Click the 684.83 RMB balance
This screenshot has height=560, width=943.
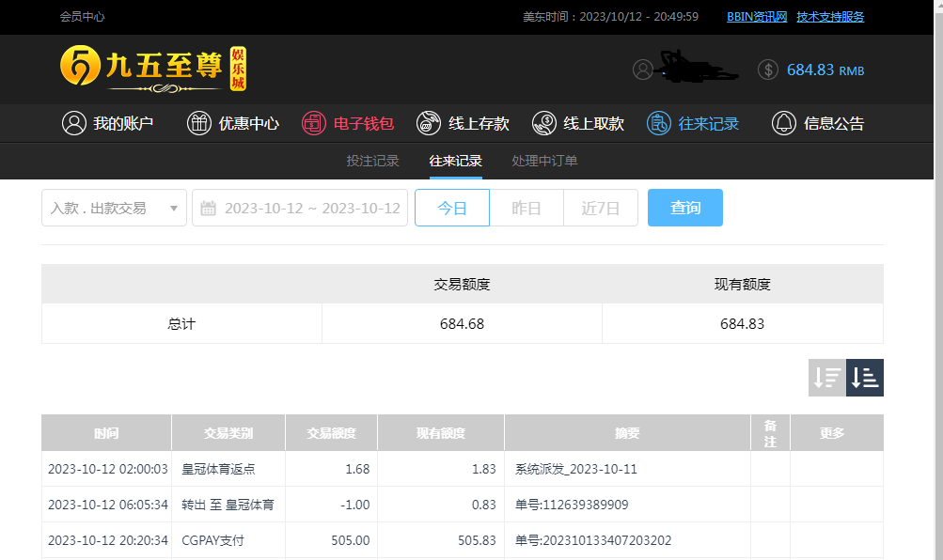point(825,70)
